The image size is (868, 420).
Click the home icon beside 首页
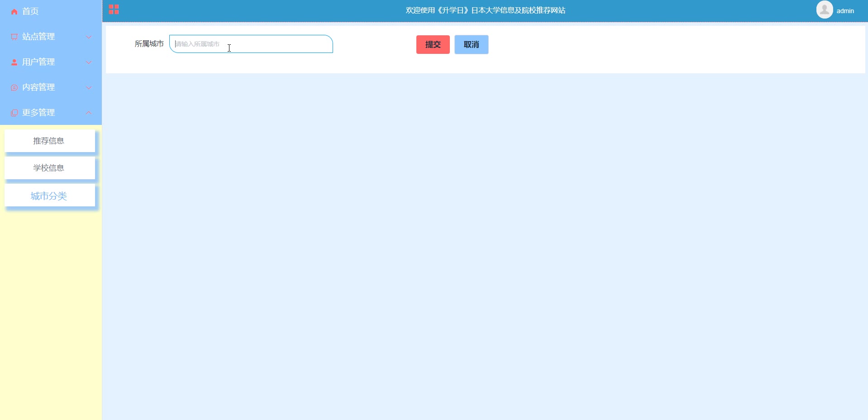(14, 11)
